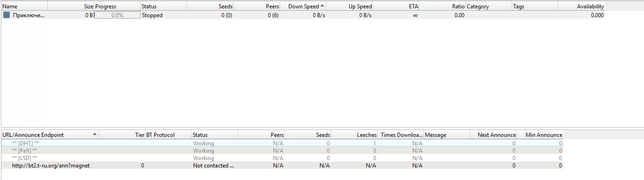Click the Not contacted status cell
Screen dimensions: 644x180
[214, 166]
